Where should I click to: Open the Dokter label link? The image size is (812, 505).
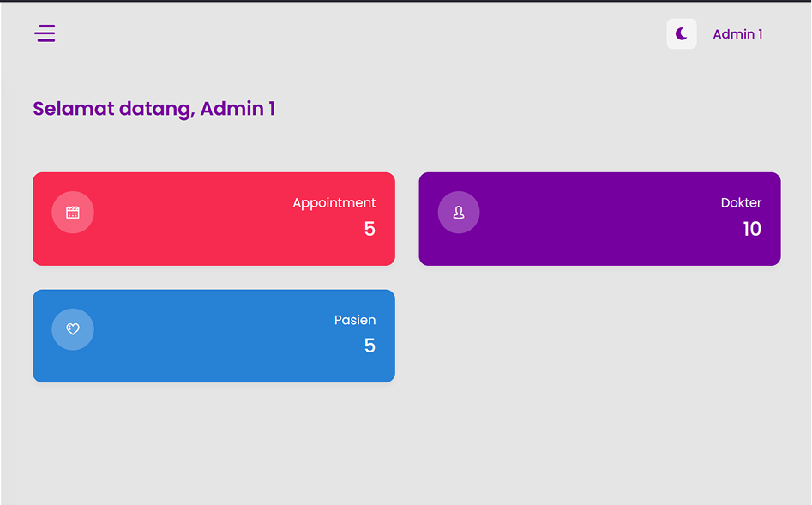click(741, 203)
